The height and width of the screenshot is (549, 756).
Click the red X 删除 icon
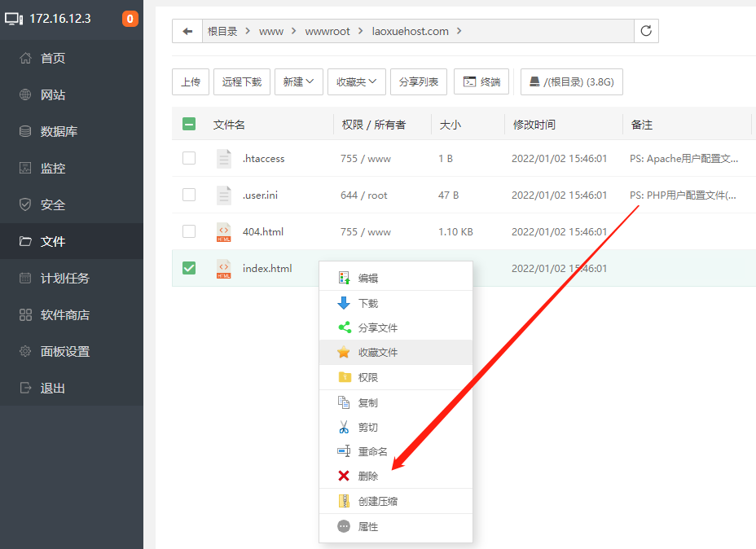pos(343,476)
